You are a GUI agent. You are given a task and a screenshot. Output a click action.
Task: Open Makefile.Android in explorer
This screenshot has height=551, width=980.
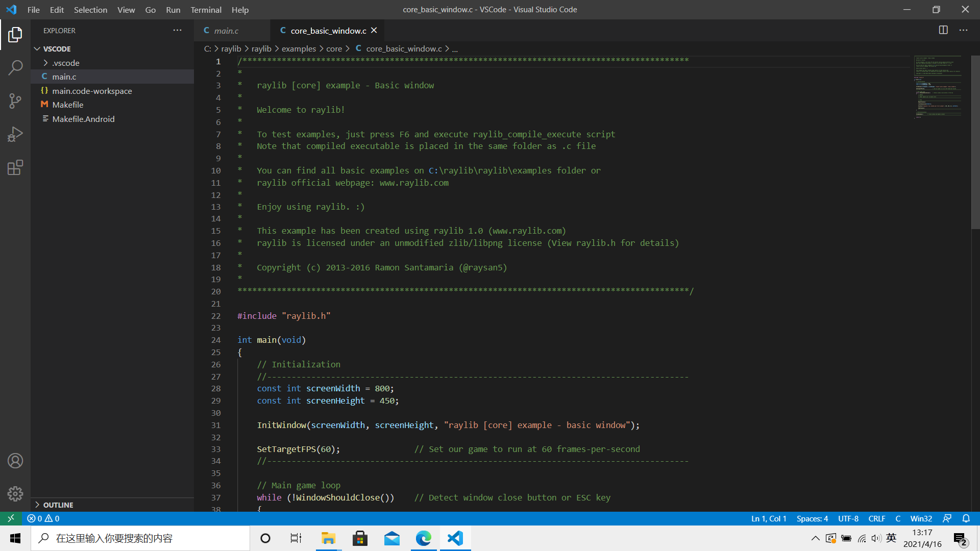click(x=83, y=119)
